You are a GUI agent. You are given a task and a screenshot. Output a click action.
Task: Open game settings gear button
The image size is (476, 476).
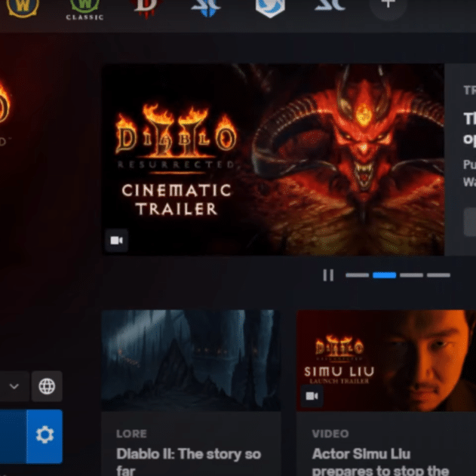click(45, 436)
